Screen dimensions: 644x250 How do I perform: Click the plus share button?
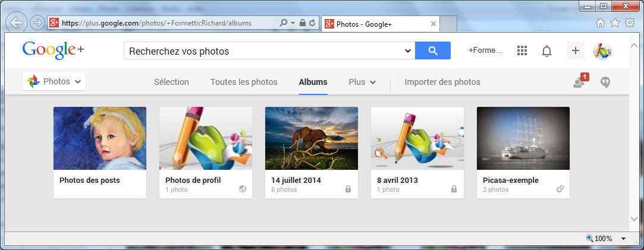click(x=576, y=50)
